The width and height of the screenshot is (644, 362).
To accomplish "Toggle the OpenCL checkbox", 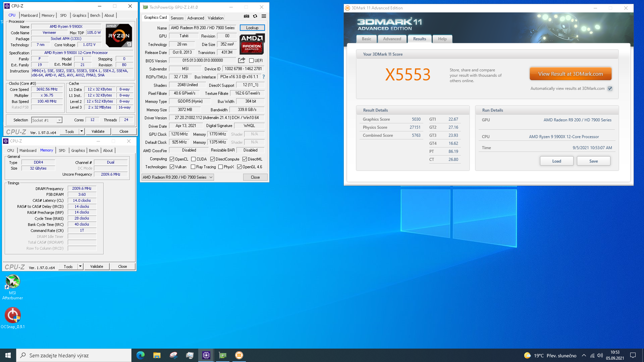I will pos(172,159).
